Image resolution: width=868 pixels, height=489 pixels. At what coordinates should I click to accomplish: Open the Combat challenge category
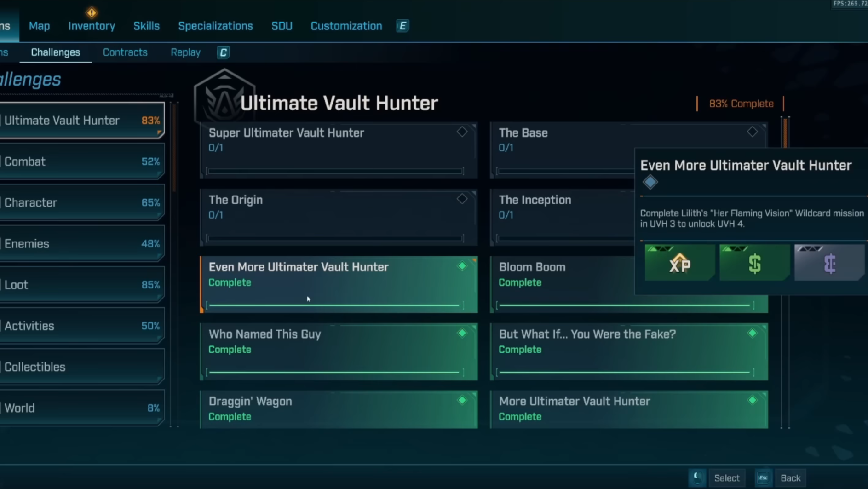[82, 161]
